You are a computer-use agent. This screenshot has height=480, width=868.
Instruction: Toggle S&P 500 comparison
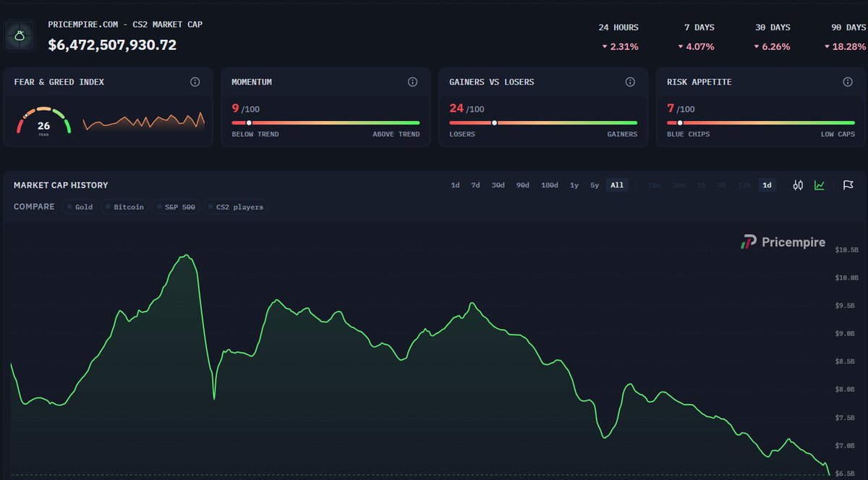point(175,207)
